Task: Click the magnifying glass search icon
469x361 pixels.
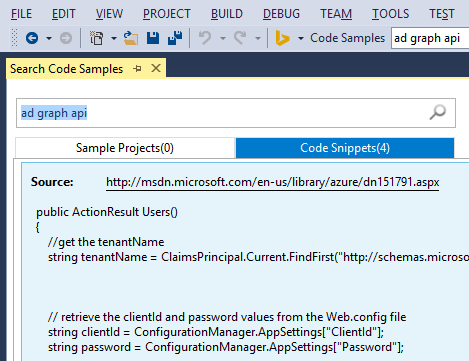Action: [x=438, y=112]
